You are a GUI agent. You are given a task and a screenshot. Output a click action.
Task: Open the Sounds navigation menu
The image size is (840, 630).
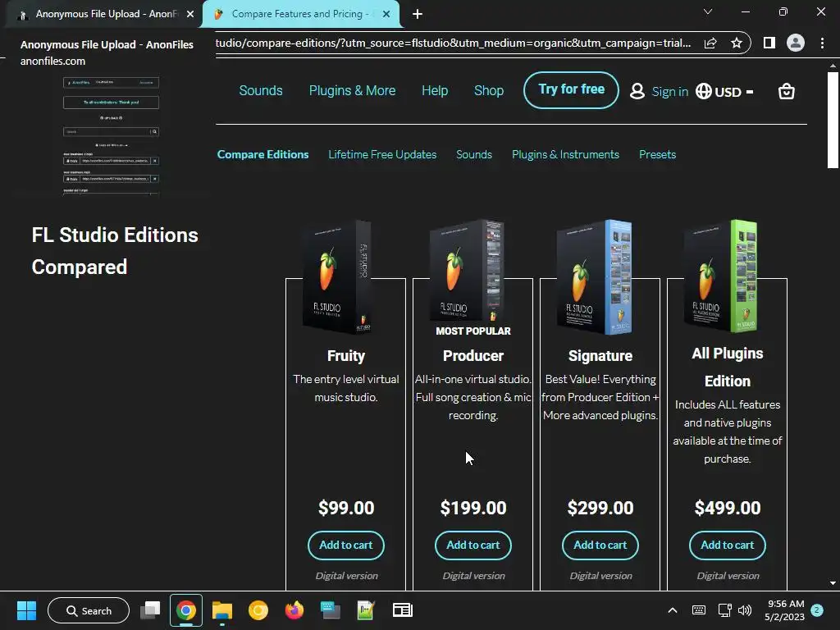pos(260,90)
